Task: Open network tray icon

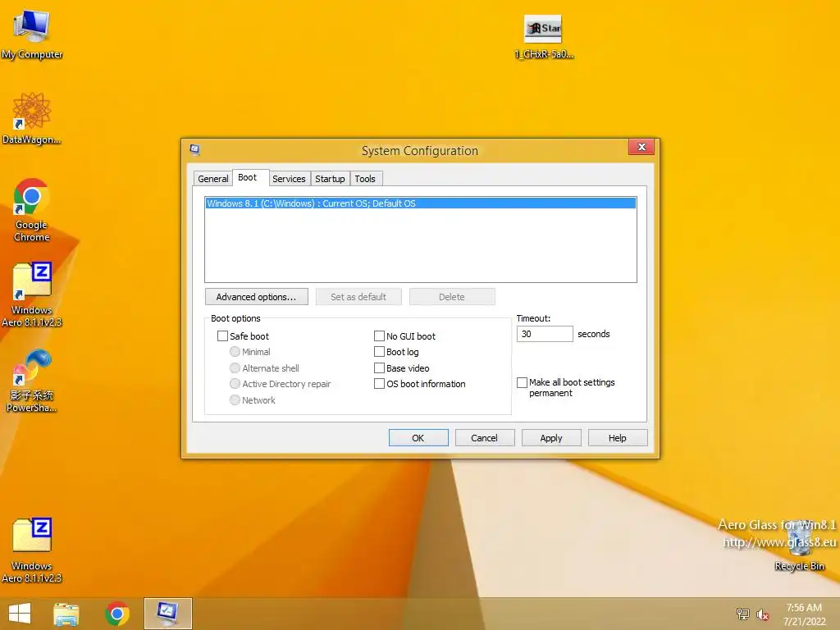Action: point(742,614)
